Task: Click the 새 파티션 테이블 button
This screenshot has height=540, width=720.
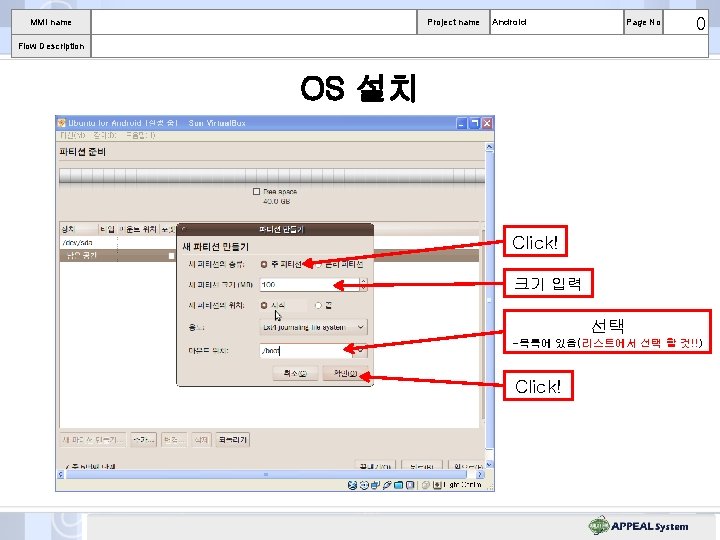Action: [x=93, y=440]
